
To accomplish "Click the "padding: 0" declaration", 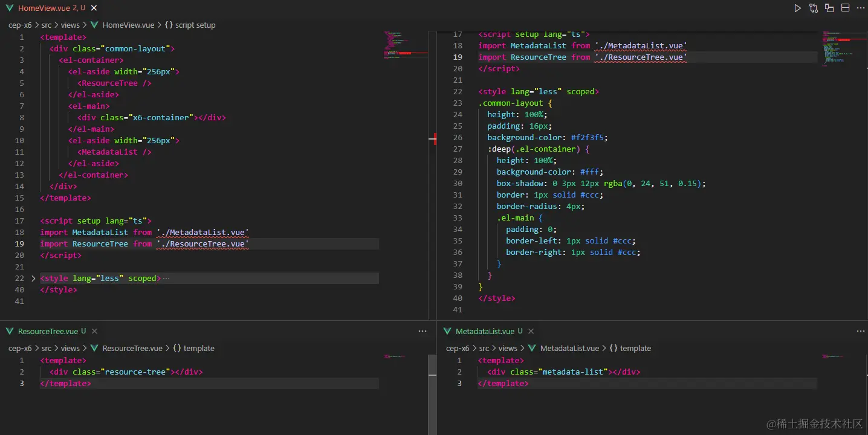I will (x=531, y=230).
